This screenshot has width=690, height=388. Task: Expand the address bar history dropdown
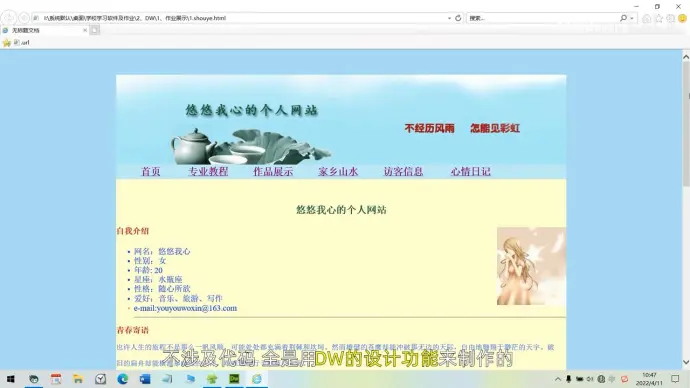449,18
